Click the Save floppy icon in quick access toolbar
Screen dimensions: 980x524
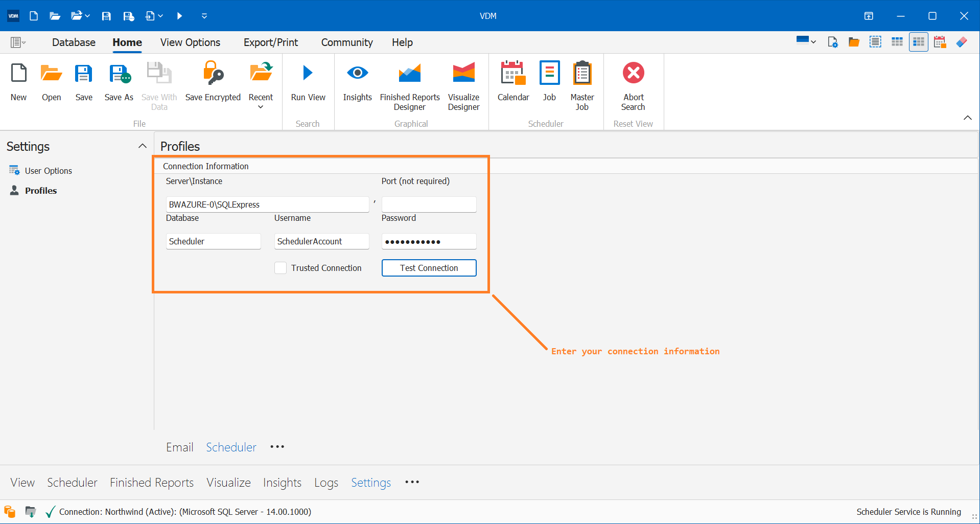pos(106,16)
